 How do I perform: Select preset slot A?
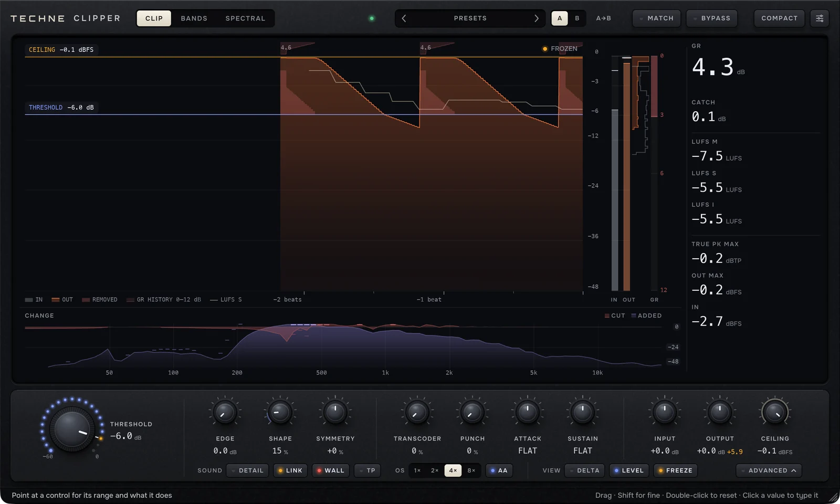pos(560,18)
